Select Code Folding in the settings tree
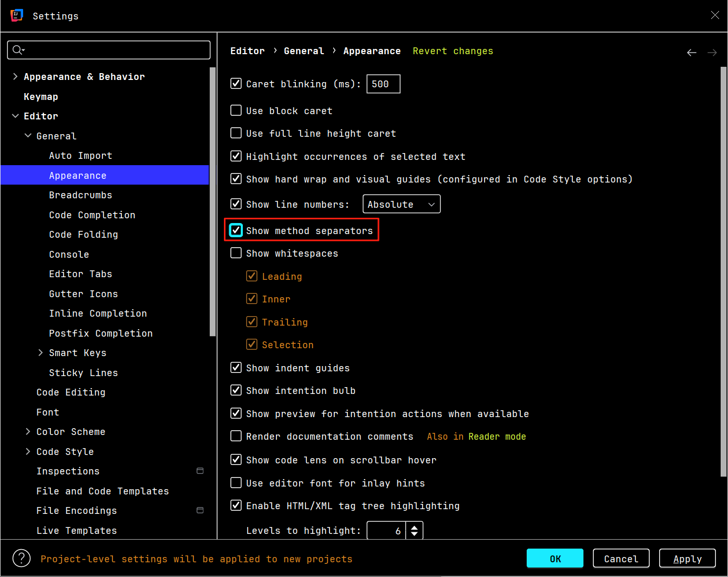Viewport: 728px width, 577px height. coord(84,235)
